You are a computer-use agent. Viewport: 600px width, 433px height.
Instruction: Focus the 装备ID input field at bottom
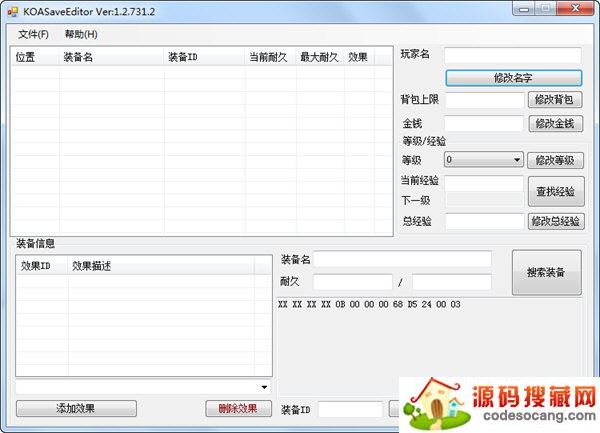(x=350, y=409)
